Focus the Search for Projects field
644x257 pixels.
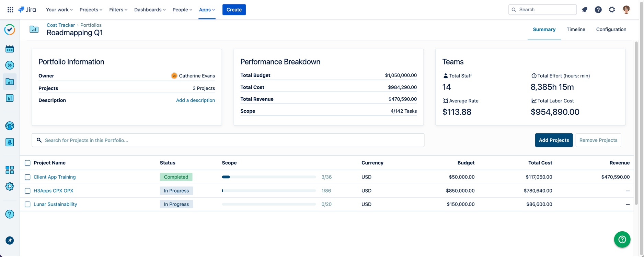click(228, 140)
